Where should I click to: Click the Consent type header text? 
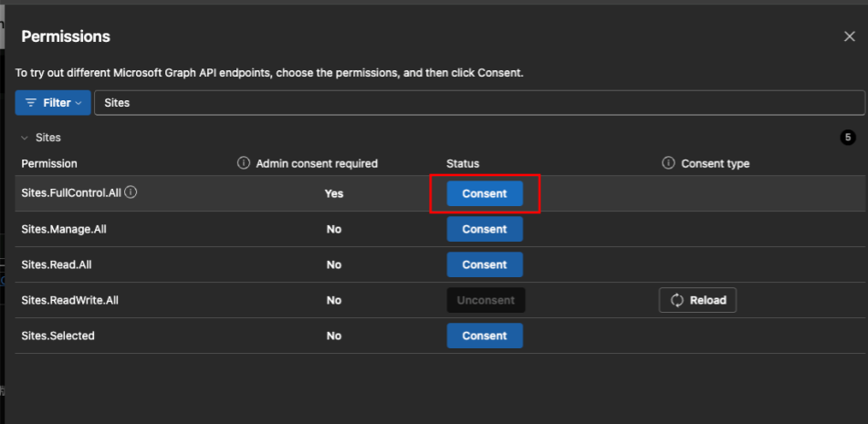[716, 163]
